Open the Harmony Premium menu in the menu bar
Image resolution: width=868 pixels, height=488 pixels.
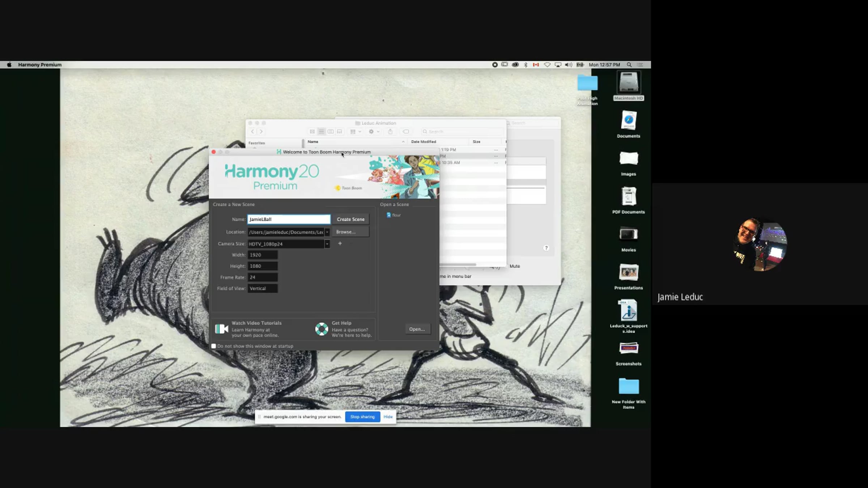tap(40, 65)
